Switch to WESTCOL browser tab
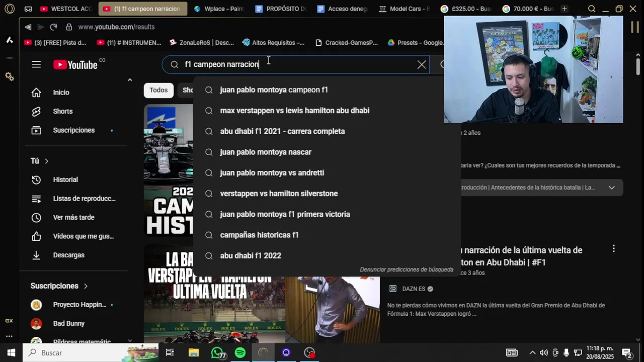The height and width of the screenshot is (362, 644). pos(66,9)
